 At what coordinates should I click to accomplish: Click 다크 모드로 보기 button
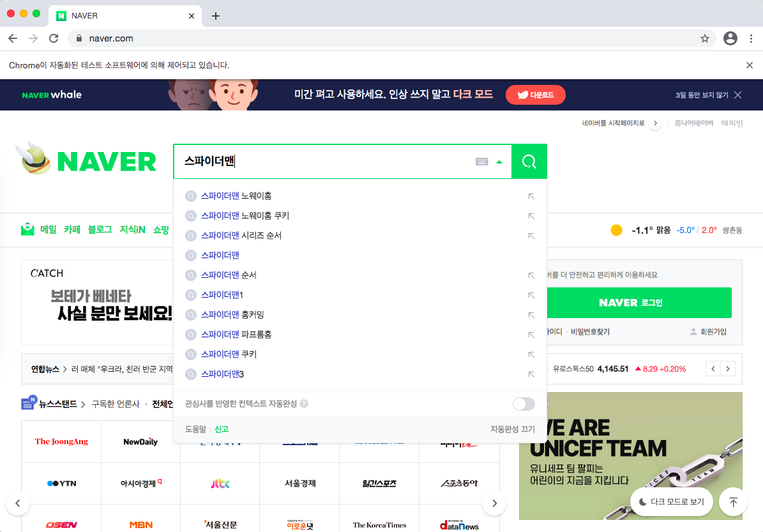pos(672,502)
